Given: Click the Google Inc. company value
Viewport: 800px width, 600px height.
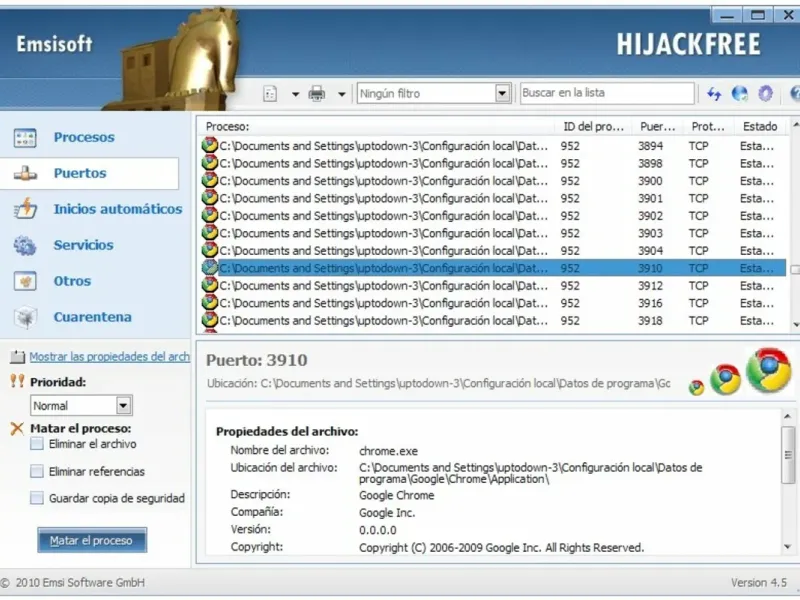Looking at the screenshot, I should coord(387,513).
